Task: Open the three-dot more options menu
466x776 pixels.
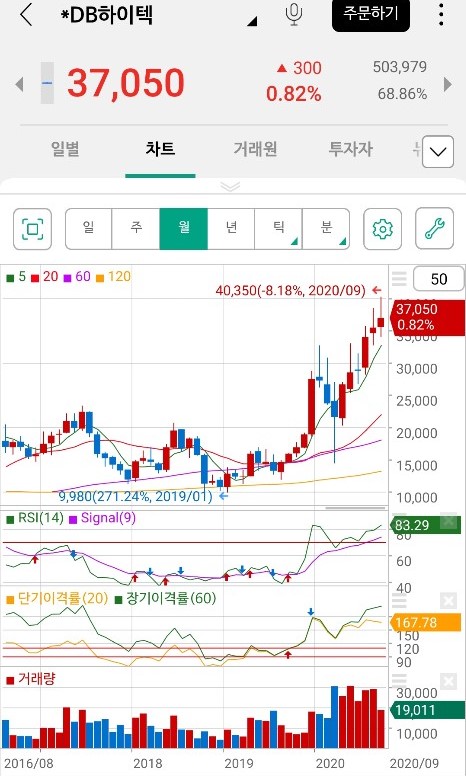Action: pyautogui.click(x=441, y=15)
